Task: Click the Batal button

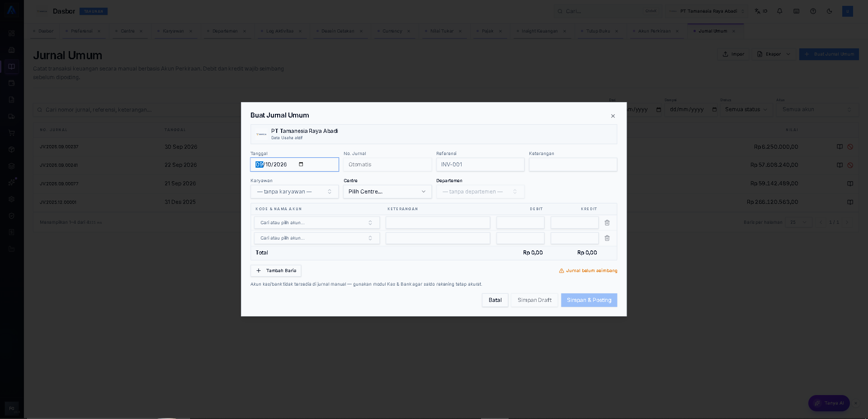Action: pyautogui.click(x=495, y=300)
